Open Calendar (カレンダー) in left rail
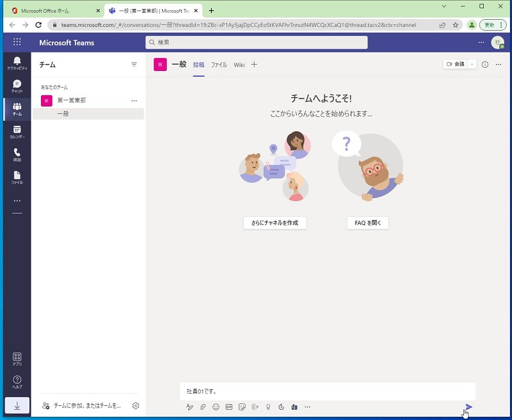 (17, 132)
